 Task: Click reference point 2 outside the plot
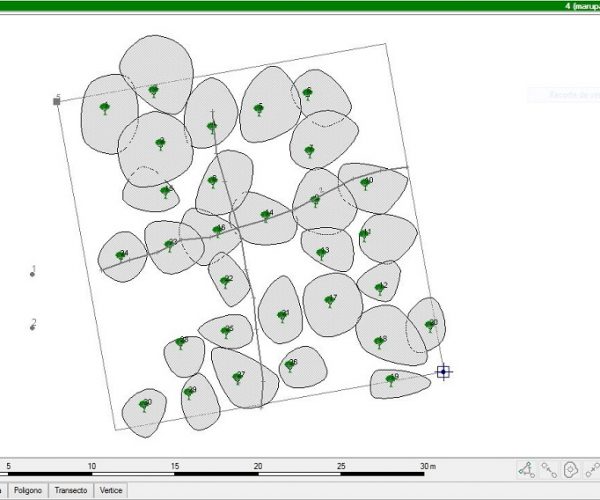click(x=32, y=326)
